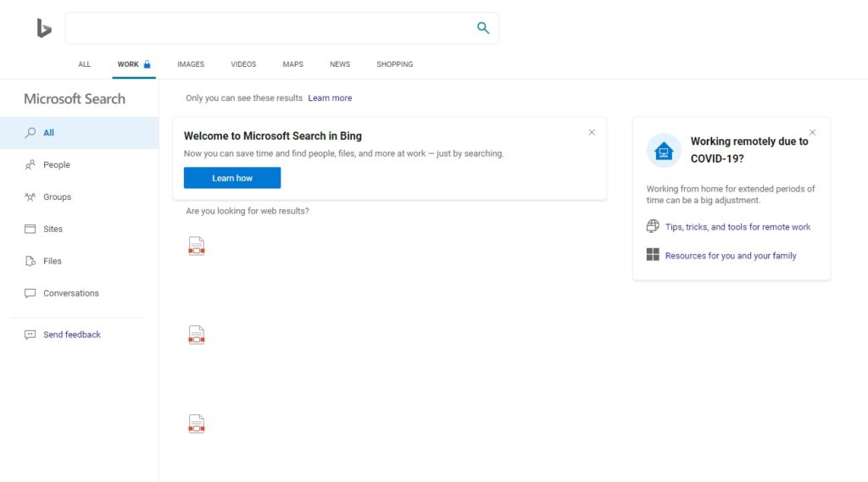This screenshot has width=868, height=482.
Task: Filter results by People
Action: point(79,165)
